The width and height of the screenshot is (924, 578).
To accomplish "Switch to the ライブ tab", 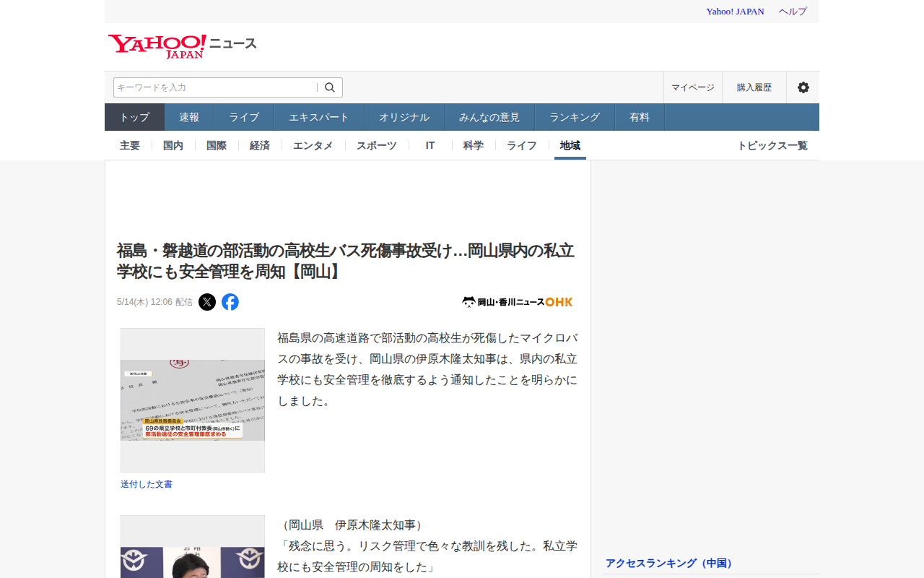I will coord(244,117).
